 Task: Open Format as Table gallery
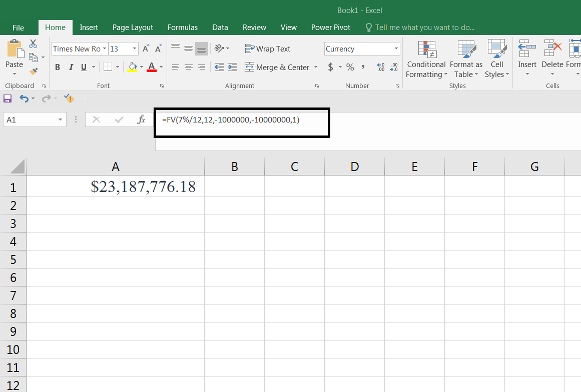(x=466, y=59)
